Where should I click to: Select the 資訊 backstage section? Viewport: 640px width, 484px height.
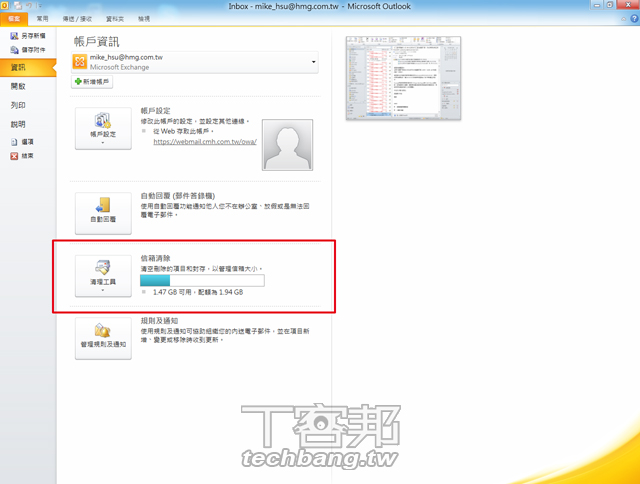[x=27, y=67]
